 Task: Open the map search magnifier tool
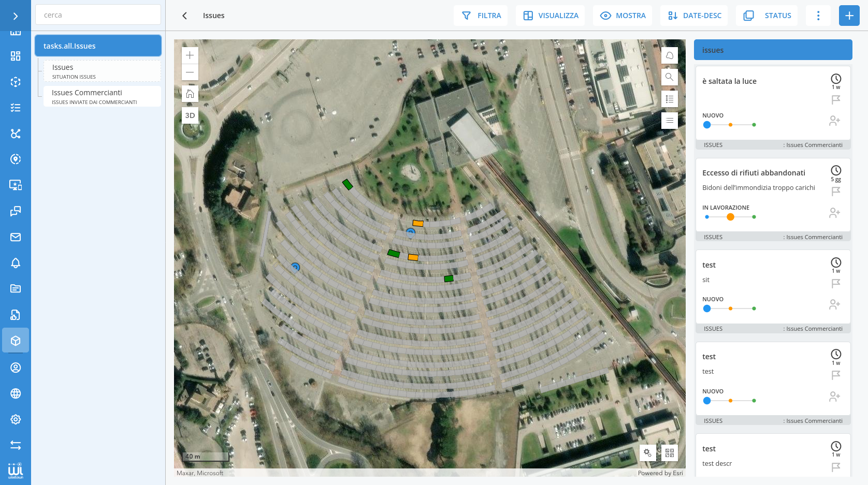pyautogui.click(x=669, y=77)
